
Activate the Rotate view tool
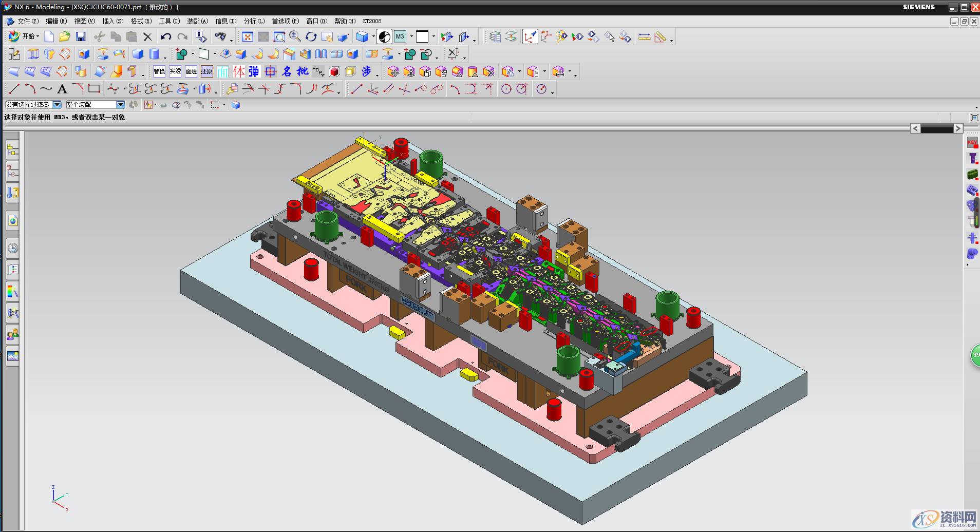311,36
